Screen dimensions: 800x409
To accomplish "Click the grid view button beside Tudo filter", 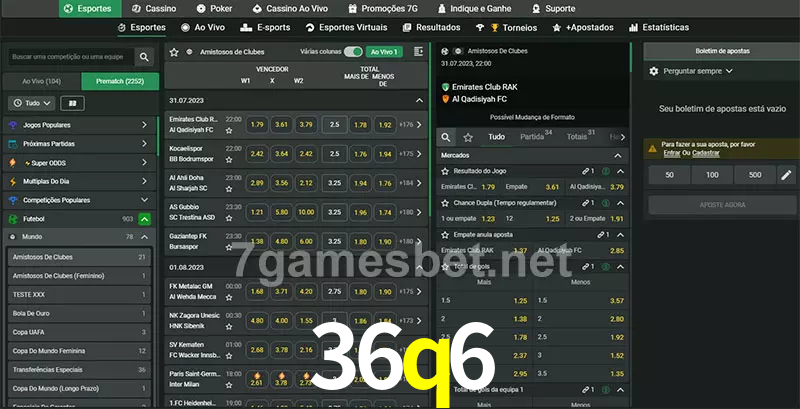I will 72,103.
